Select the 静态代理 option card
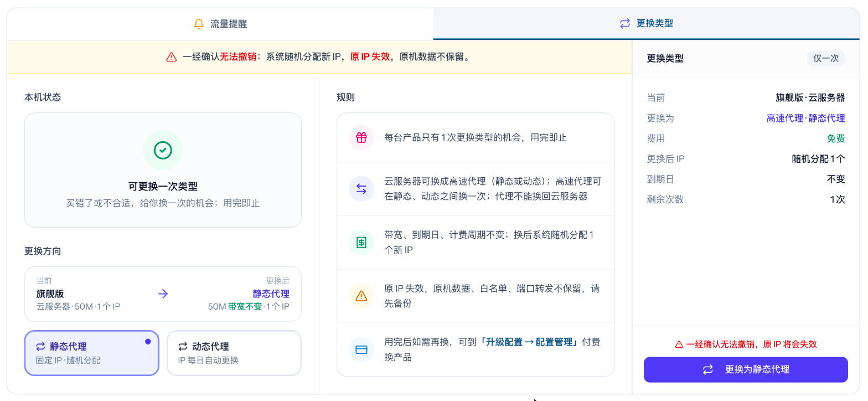Image resolution: width=868 pixels, height=401 pixels. point(92,353)
